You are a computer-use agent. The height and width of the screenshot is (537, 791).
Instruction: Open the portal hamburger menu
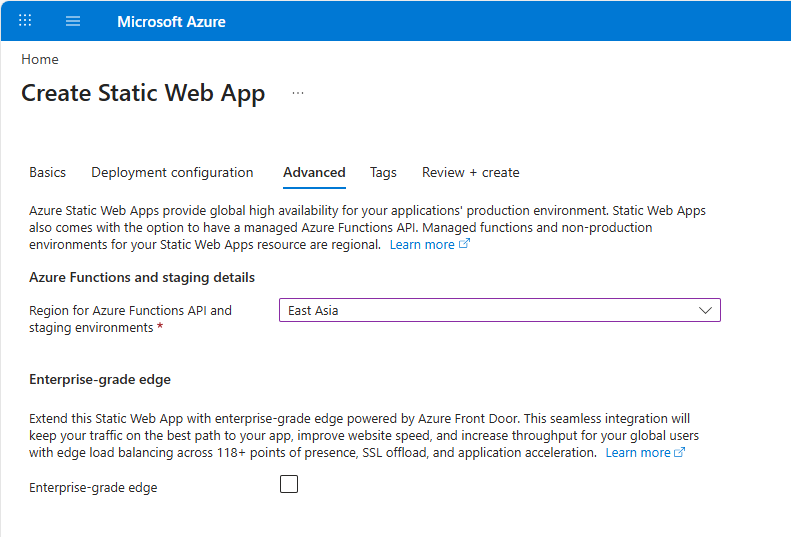coord(73,21)
